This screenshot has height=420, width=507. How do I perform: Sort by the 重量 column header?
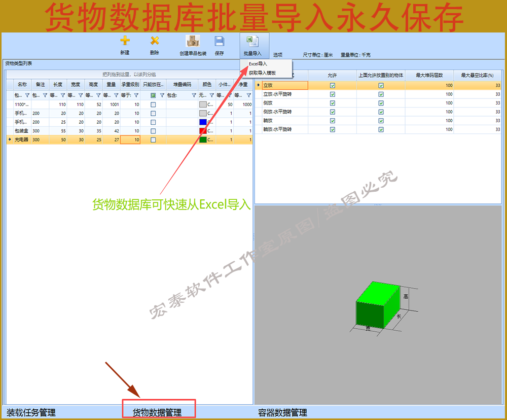coord(111,84)
